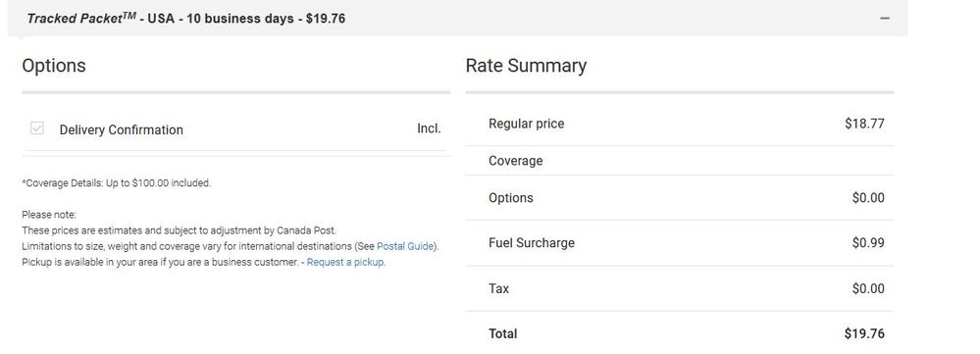Click the Coverage Details up to $100.00 note

pos(117,183)
